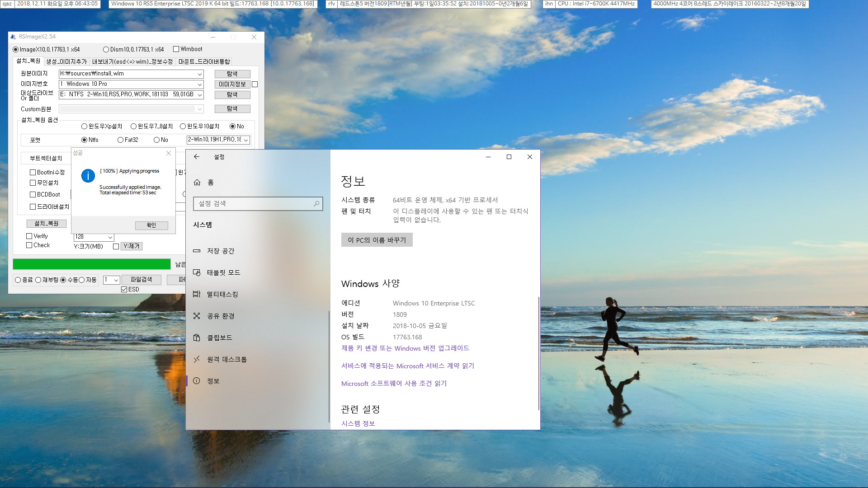Click the Settings content vertical scrollbar
Viewport: 868px width, 488px height.
pyautogui.click(x=539, y=353)
